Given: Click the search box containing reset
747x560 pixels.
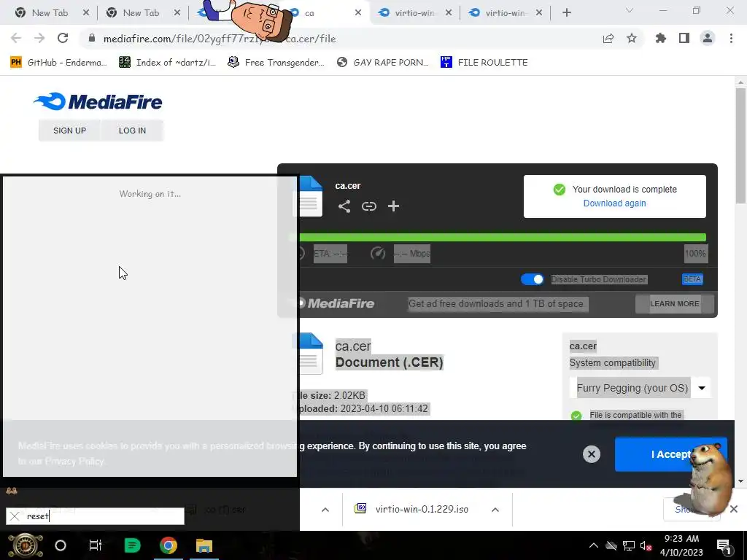Looking at the screenshot, I should [95, 516].
